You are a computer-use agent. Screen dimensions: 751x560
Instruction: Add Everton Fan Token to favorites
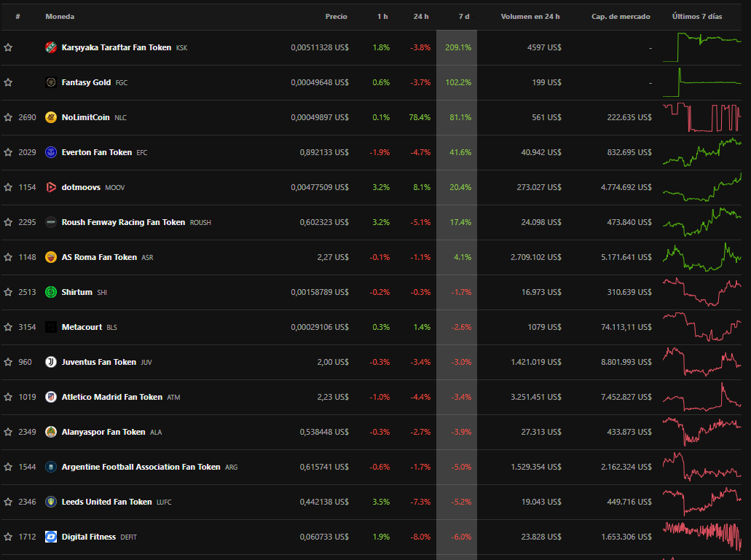[8, 152]
